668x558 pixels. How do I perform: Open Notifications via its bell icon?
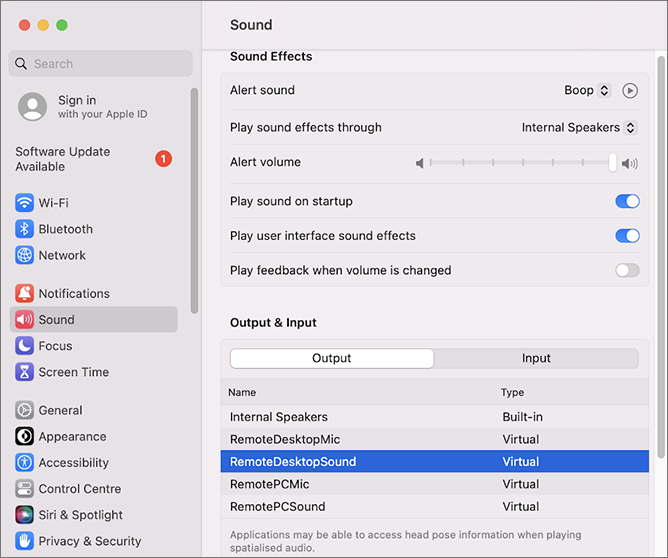pyautogui.click(x=25, y=293)
